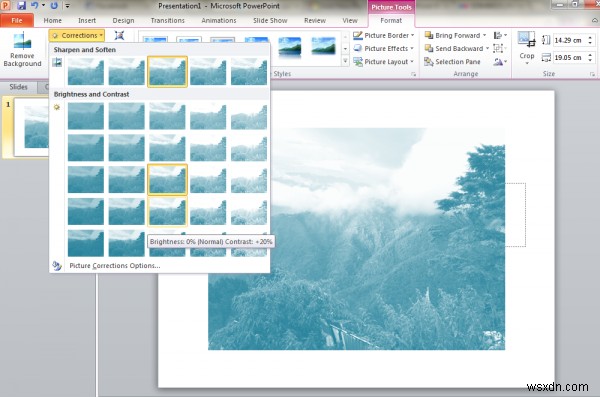This screenshot has width=600, height=397.
Task: Select first Brightness and Contrast thumbnail, second row
Action: pyautogui.click(x=86, y=148)
